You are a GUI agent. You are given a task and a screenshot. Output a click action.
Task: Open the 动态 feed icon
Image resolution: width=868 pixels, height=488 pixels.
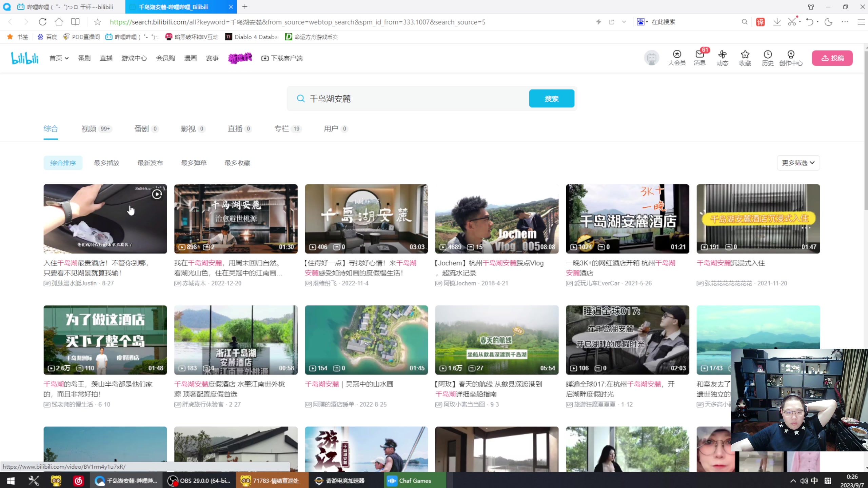pyautogui.click(x=722, y=58)
